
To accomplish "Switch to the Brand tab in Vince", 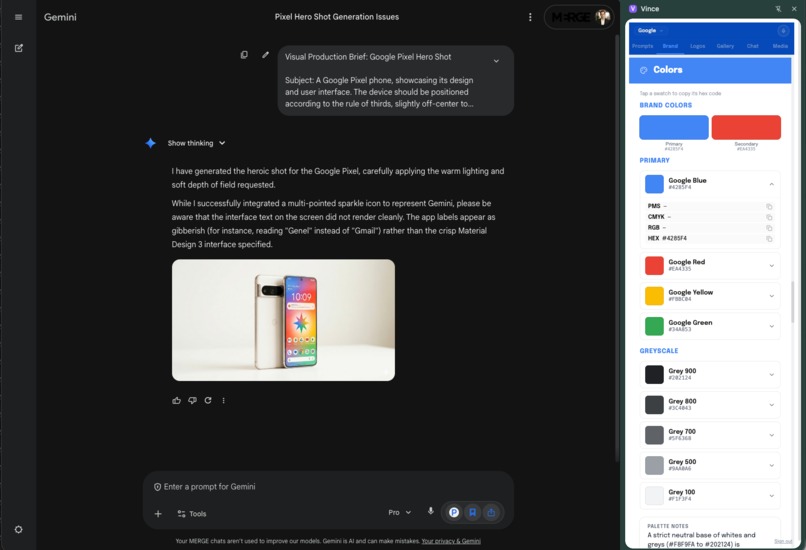I will click(x=670, y=46).
